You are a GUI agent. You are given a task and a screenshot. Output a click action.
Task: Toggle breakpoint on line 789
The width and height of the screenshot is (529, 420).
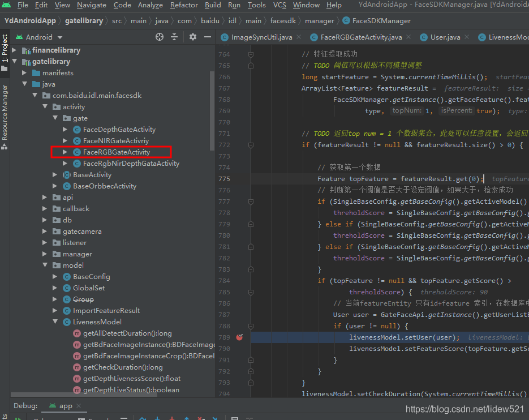[239, 337]
